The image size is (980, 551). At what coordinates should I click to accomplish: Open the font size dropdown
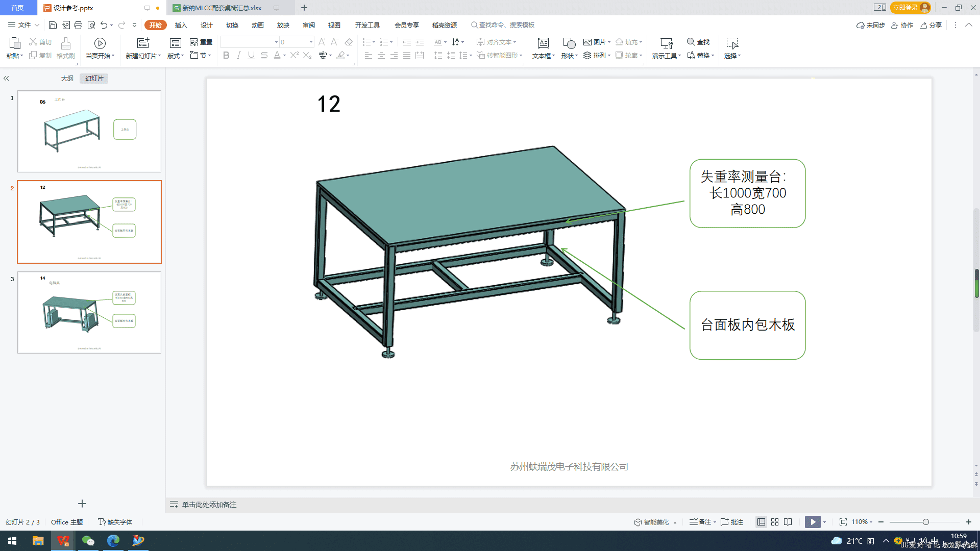311,42
